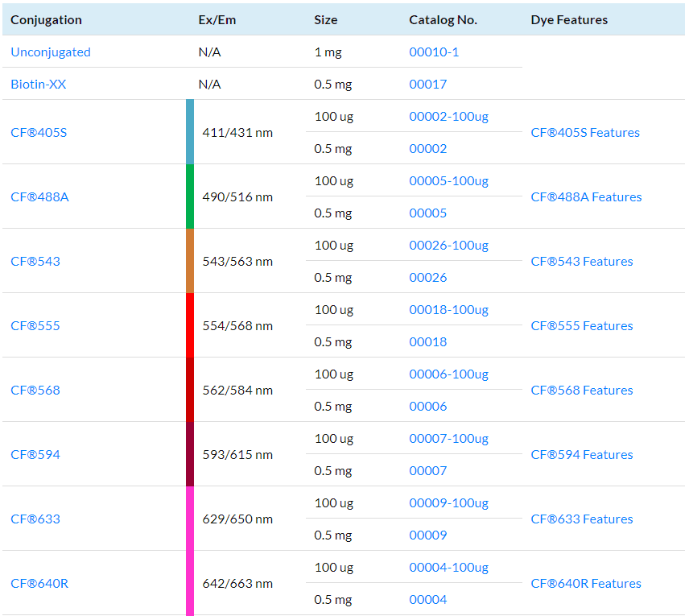Click the orange CF®543 color swatch
This screenshot has width=689, height=616.
(x=190, y=261)
